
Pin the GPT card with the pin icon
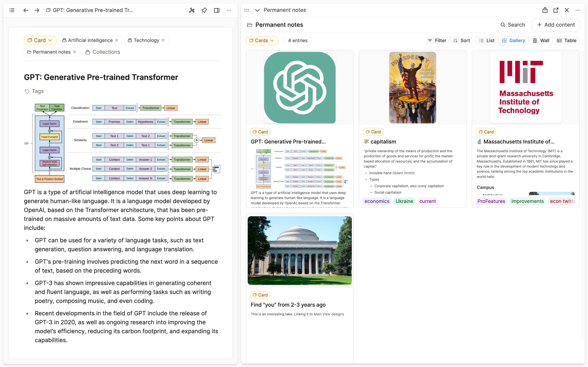[204, 10]
